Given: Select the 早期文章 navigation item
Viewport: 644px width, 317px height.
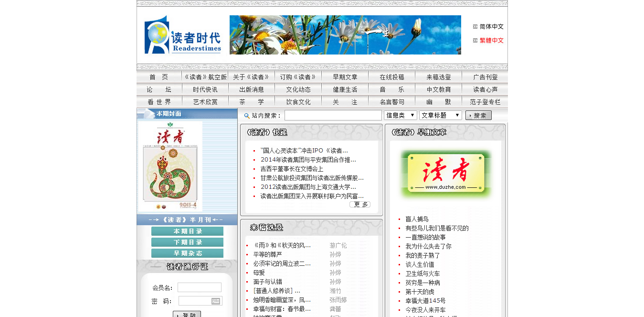Looking at the screenshot, I should coord(345,77).
